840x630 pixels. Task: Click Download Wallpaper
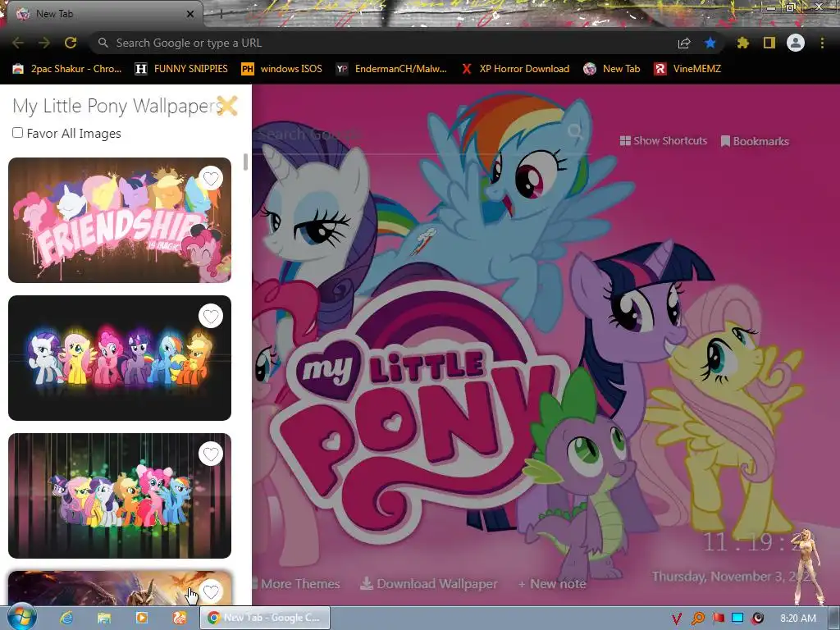pyautogui.click(x=429, y=584)
